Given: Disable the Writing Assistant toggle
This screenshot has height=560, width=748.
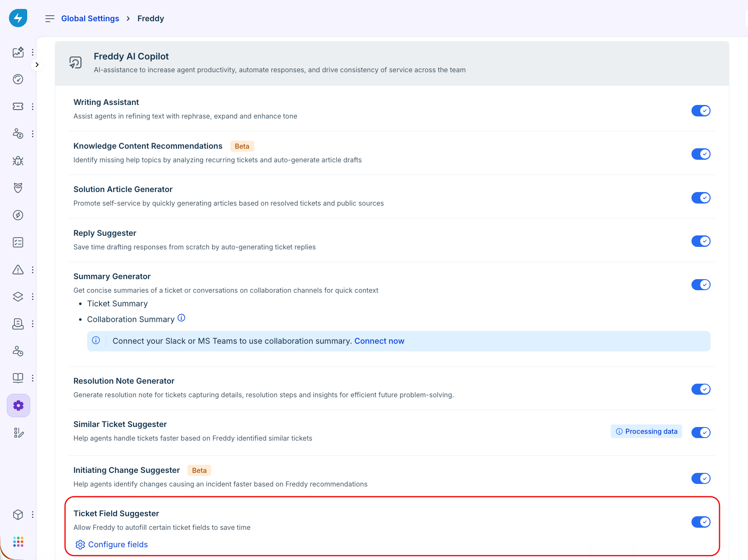Looking at the screenshot, I should coord(701,111).
